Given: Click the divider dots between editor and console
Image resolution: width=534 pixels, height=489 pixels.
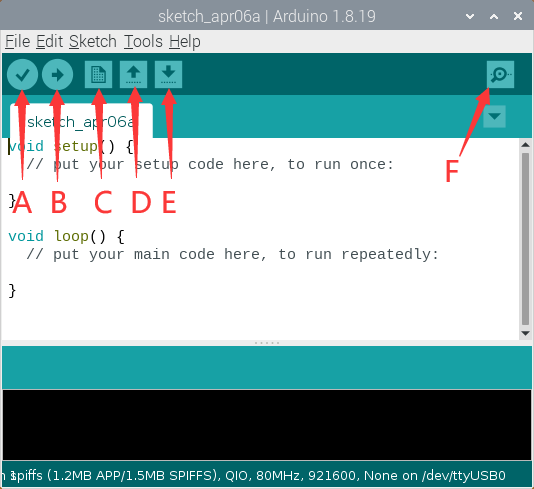Looking at the screenshot, I should 267,343.
